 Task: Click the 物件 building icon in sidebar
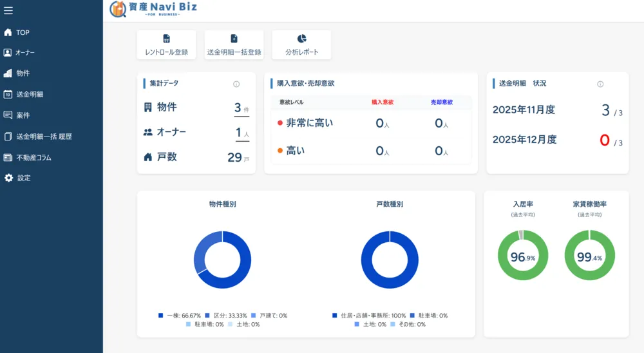[x=8, y=73]
